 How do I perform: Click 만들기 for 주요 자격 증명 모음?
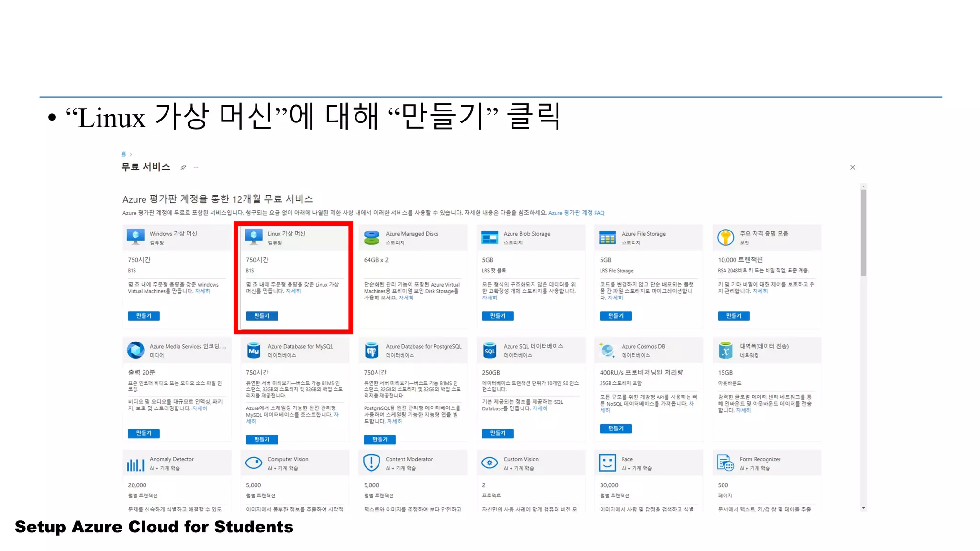pyautogui.click(x=734, y=316)
